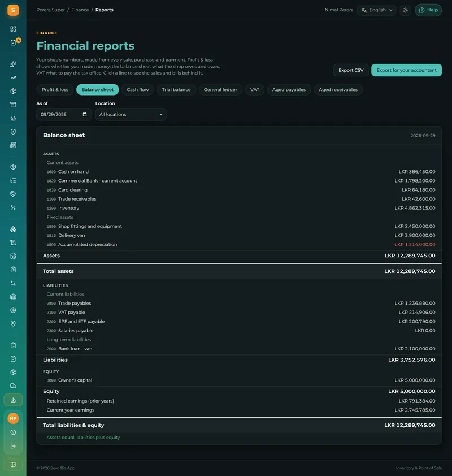Viewport: 452px width, 476px height.
Task: Click the log out icon in sidebar
Action: (x=13, y=446)
